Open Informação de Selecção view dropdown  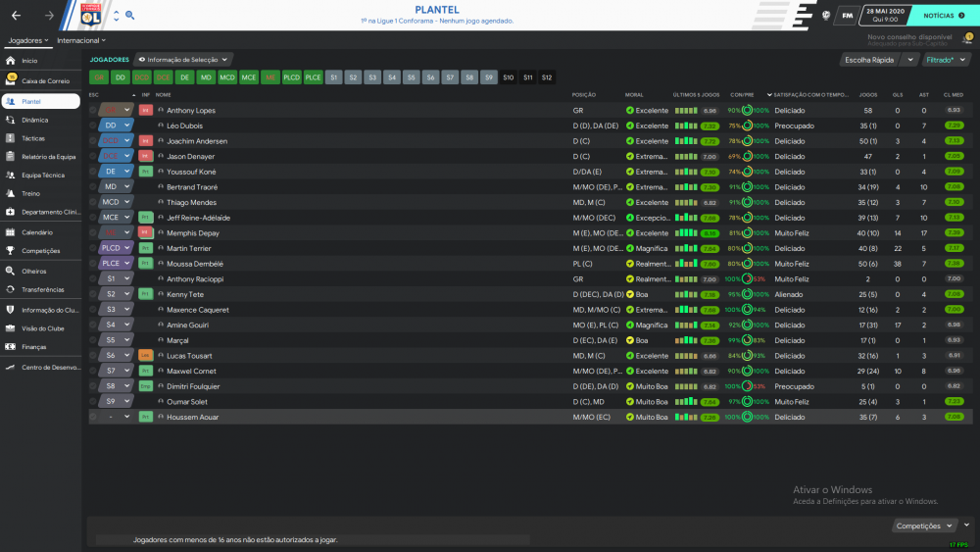[x=183, y=60]
